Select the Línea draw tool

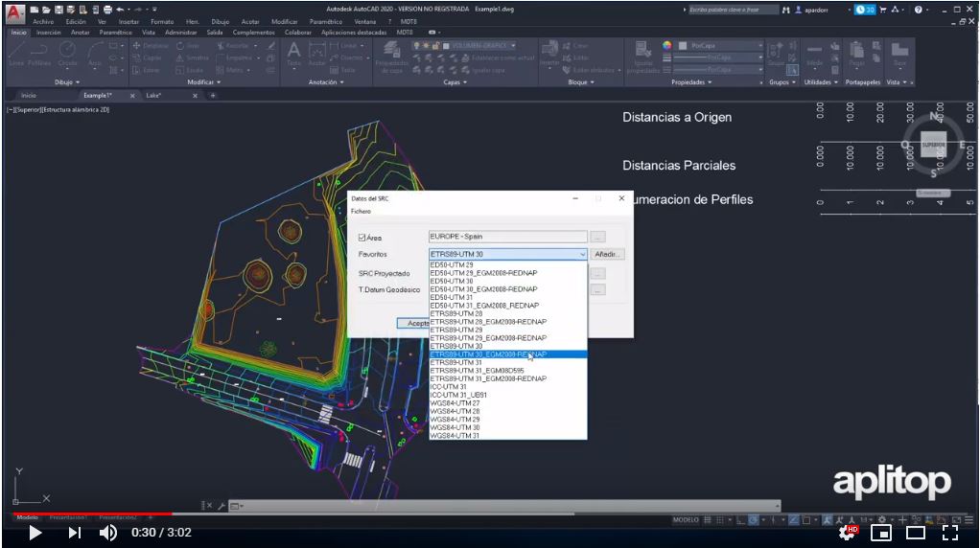coord(16,51)
